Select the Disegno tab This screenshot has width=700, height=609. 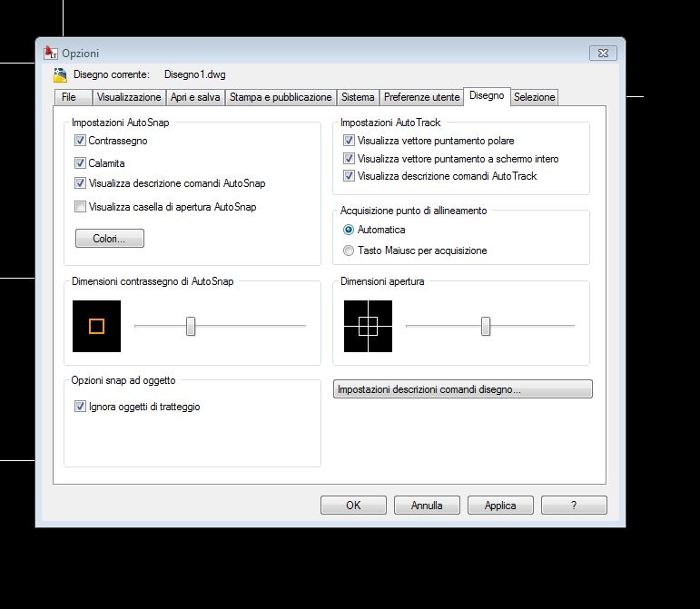pyautogui.click(x=487, y=96)
